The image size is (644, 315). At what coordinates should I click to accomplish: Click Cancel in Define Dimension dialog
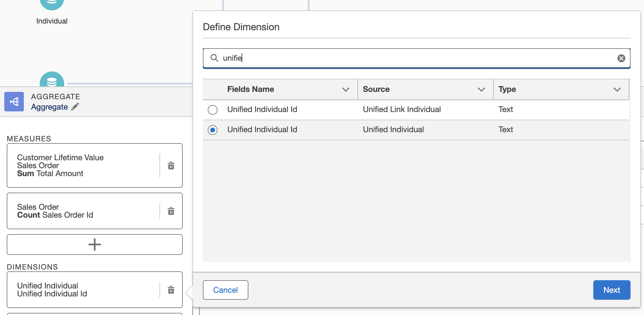(225, 290)
